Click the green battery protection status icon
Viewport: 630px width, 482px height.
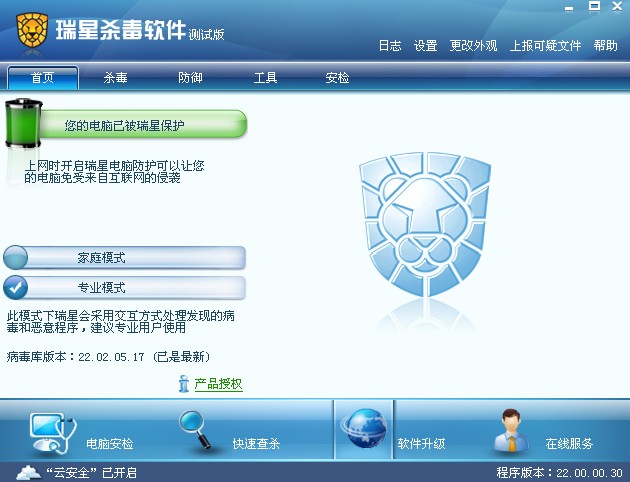24,123
